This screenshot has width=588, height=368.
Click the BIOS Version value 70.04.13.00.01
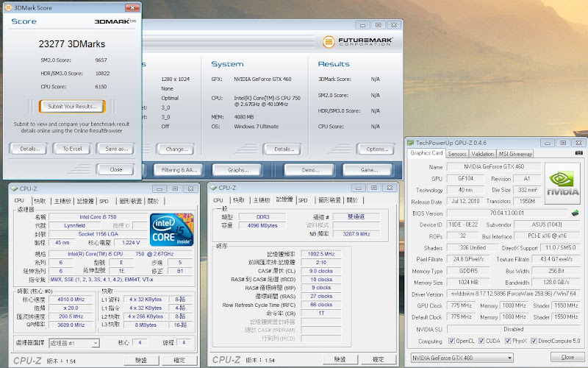pyautogui.click(x=507, y=213)
